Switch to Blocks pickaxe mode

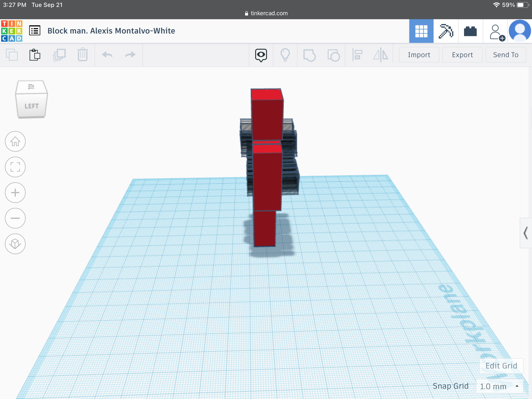point(446,31)
